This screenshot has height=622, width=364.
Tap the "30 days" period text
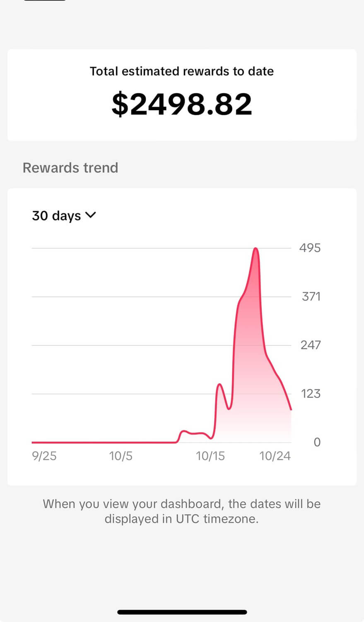pyautogui.click(x=56, y=216)
